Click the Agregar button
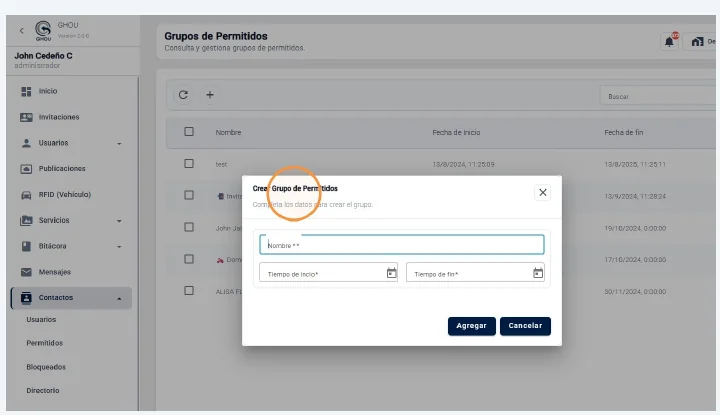Image resolution: width=720 pixels, height=415 pixels. pos(472,326)
